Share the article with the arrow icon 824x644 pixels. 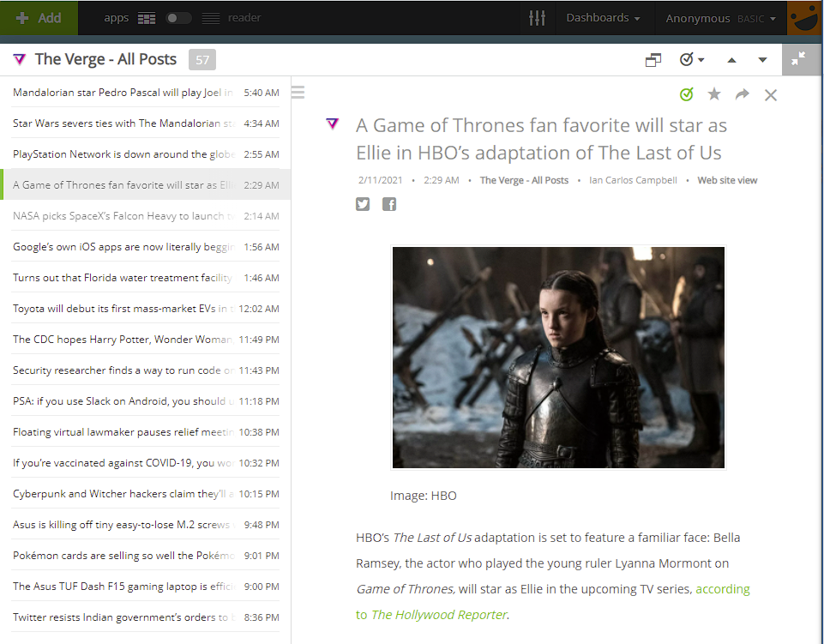[x=742, y=94]
